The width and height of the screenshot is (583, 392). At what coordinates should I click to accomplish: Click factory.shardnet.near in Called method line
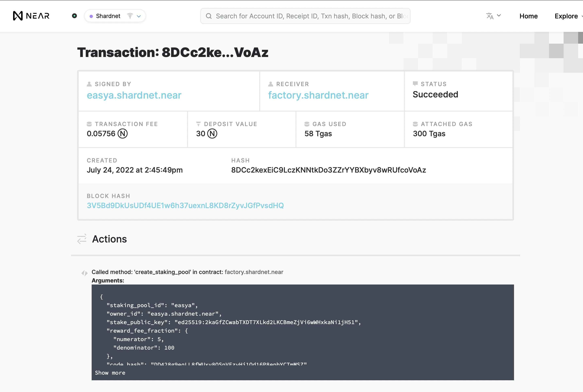point(254,272)
